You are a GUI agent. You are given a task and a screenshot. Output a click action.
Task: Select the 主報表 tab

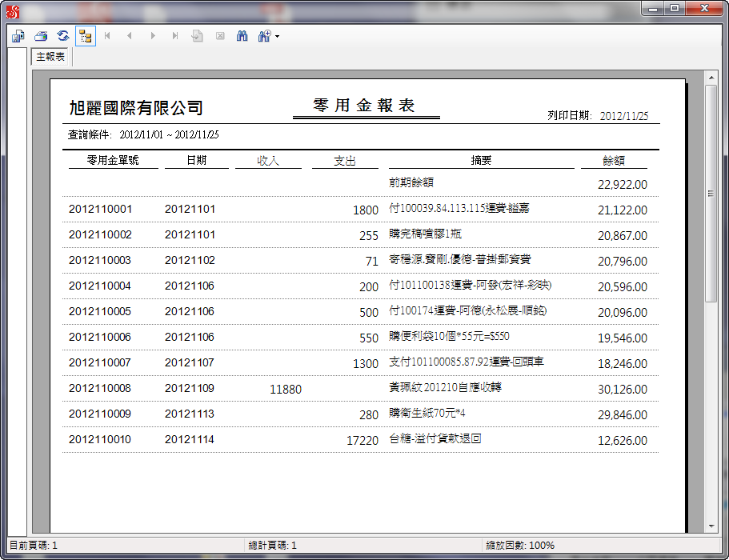coord(50,57)
